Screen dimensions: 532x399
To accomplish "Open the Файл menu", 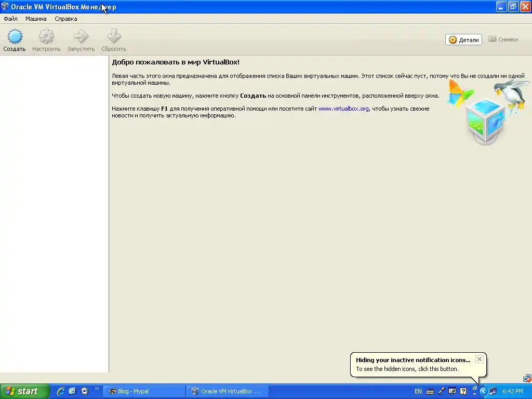I will click(x=10, y=19).
